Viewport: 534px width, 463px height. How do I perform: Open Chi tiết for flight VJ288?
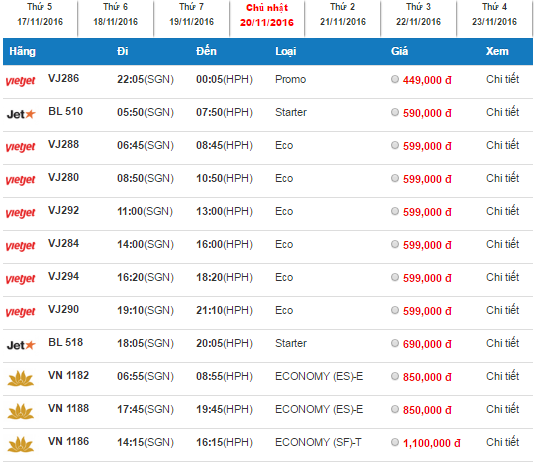502,145
